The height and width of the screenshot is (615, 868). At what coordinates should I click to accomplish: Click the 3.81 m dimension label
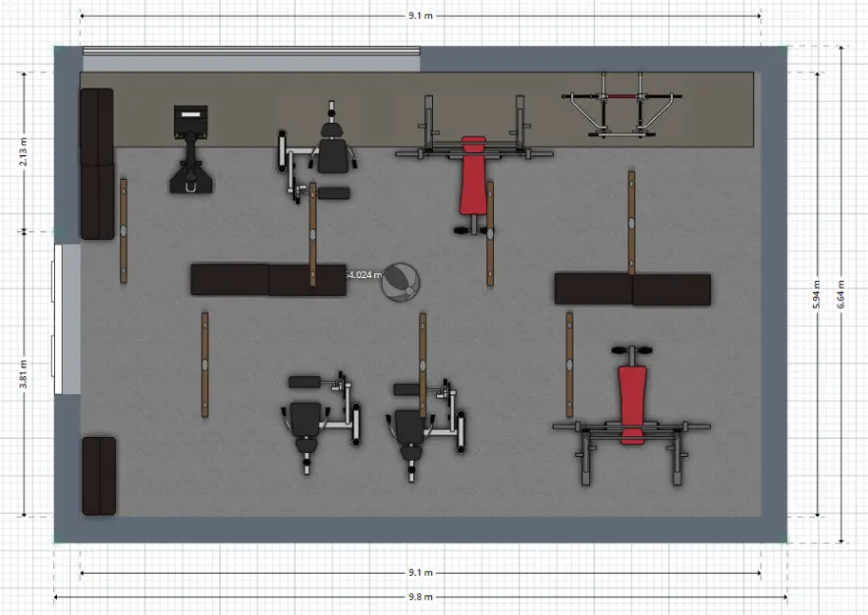coord(24,373)
